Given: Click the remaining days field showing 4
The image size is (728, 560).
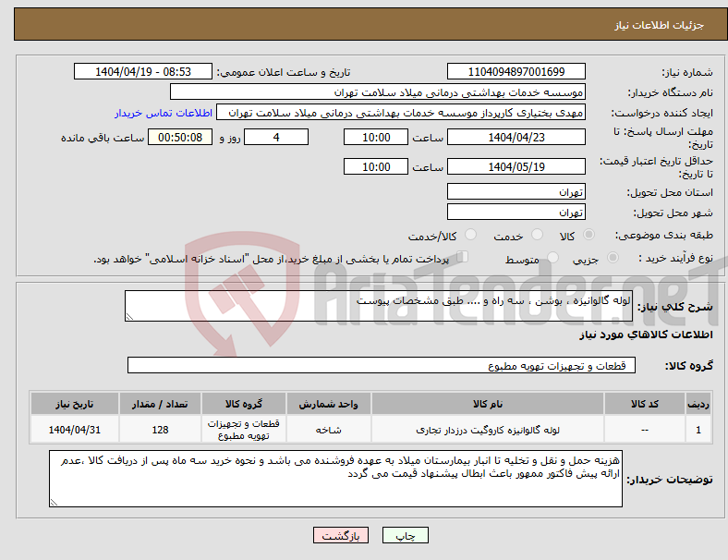Looking at the screenshot, I should point(276,137).
